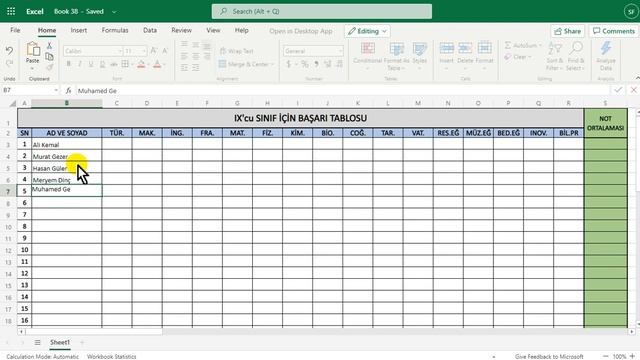Click the Borders grid icon

coord(125,64)
